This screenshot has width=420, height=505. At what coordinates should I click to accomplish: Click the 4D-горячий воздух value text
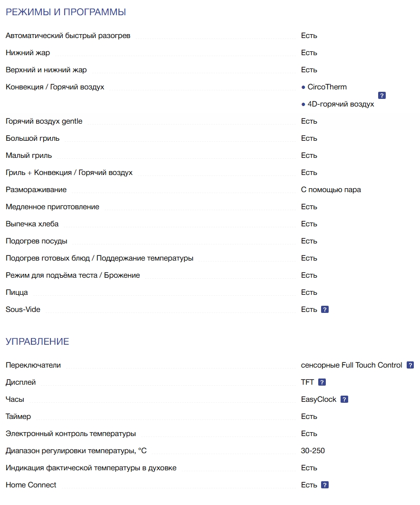[341, 104]
